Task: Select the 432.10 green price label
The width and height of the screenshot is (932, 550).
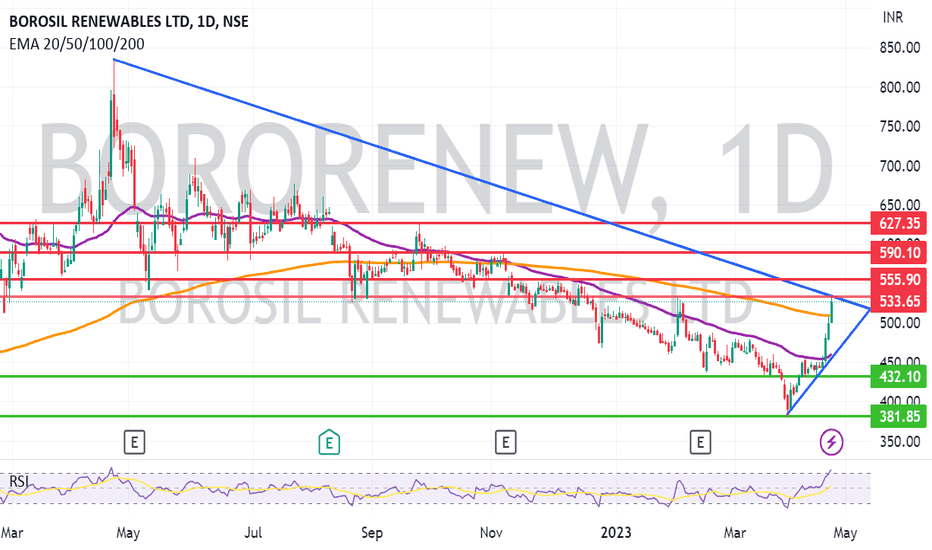Action: 899,376
